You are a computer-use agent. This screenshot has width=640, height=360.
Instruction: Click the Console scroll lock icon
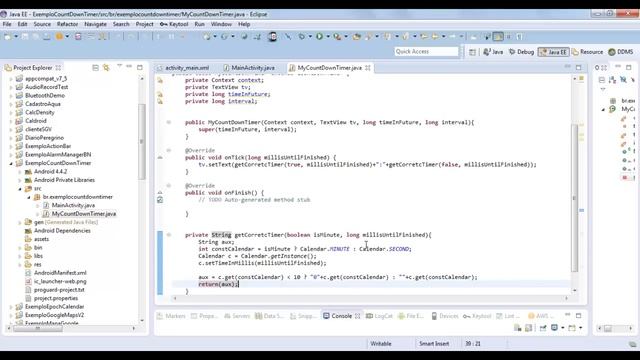coord(529,328)
